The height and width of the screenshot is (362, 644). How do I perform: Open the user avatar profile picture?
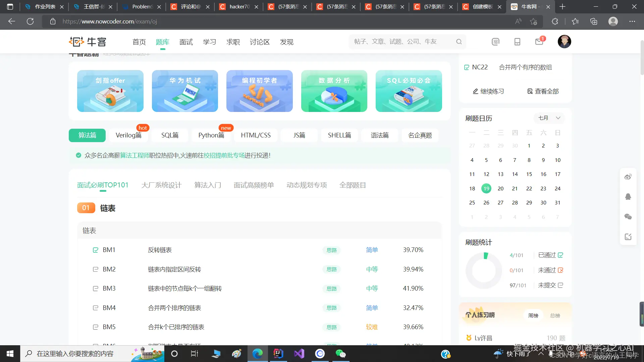[564, 42]
